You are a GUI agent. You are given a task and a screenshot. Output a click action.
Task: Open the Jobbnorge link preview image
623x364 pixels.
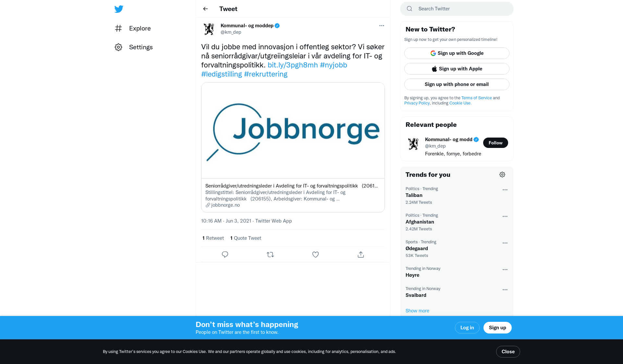(293, 130)
